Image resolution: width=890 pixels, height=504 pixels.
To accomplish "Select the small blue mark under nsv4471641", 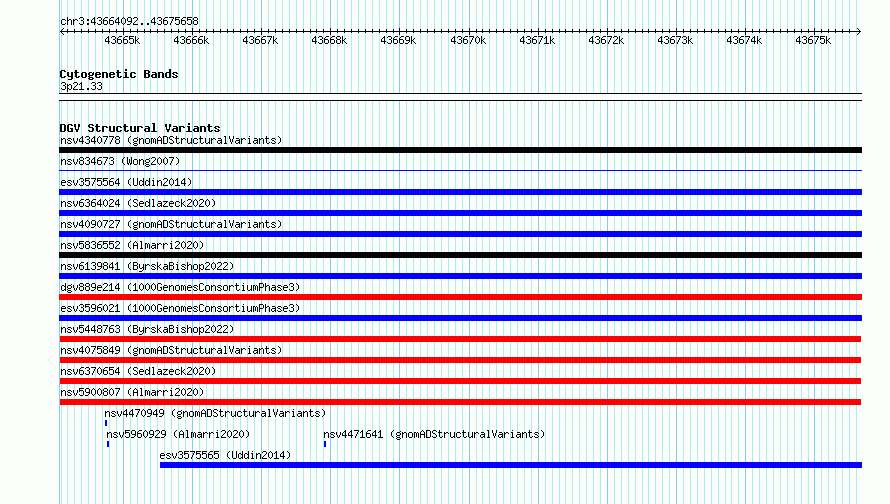I will click(325, 444).
